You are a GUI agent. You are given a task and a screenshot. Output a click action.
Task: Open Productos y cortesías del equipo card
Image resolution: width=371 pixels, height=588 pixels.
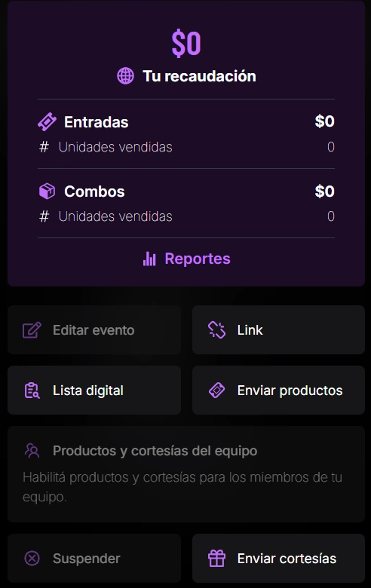tap(186, 474)
